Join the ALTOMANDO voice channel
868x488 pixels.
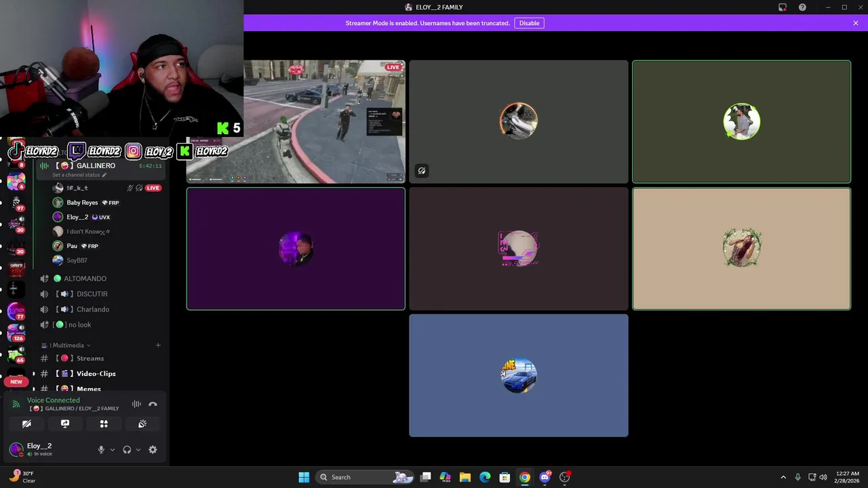click(x=85, y=279)
